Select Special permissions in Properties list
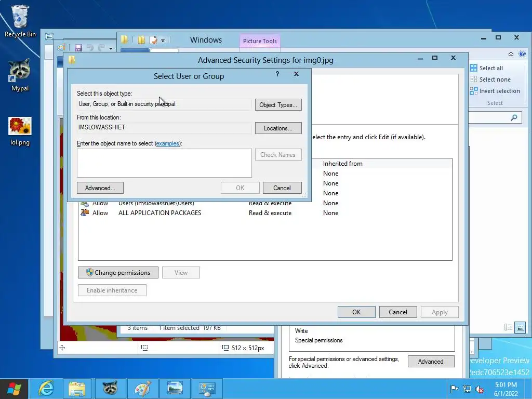This screenshot has width=532, height=399. (319, 340)
